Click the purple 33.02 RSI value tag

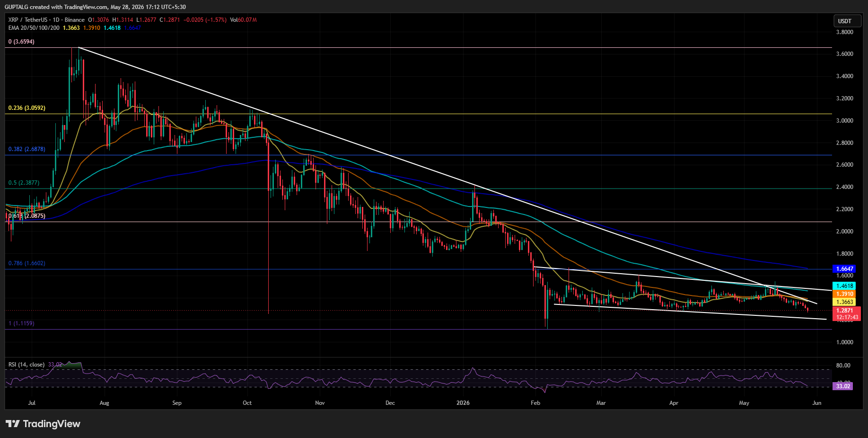(843, 386)
